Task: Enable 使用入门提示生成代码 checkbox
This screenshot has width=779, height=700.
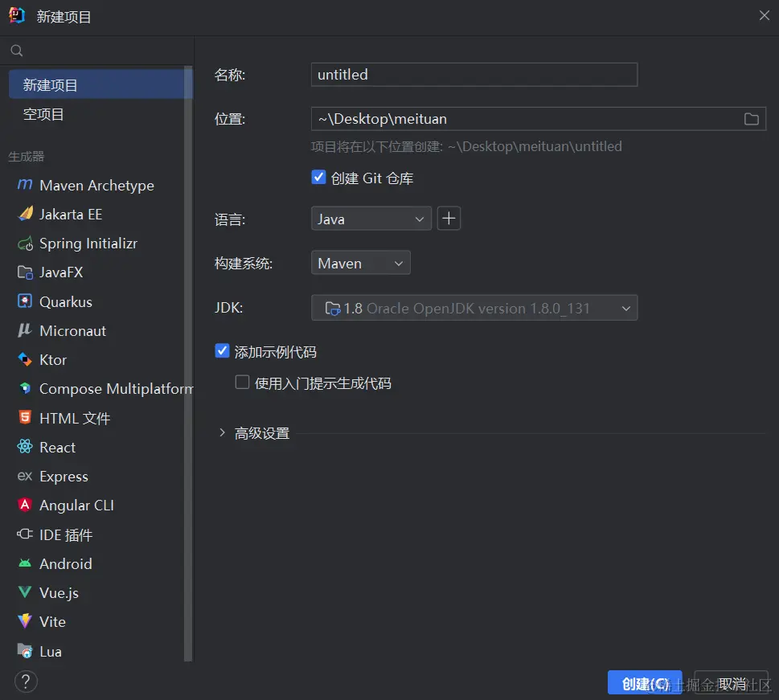Action: [243, 382]
